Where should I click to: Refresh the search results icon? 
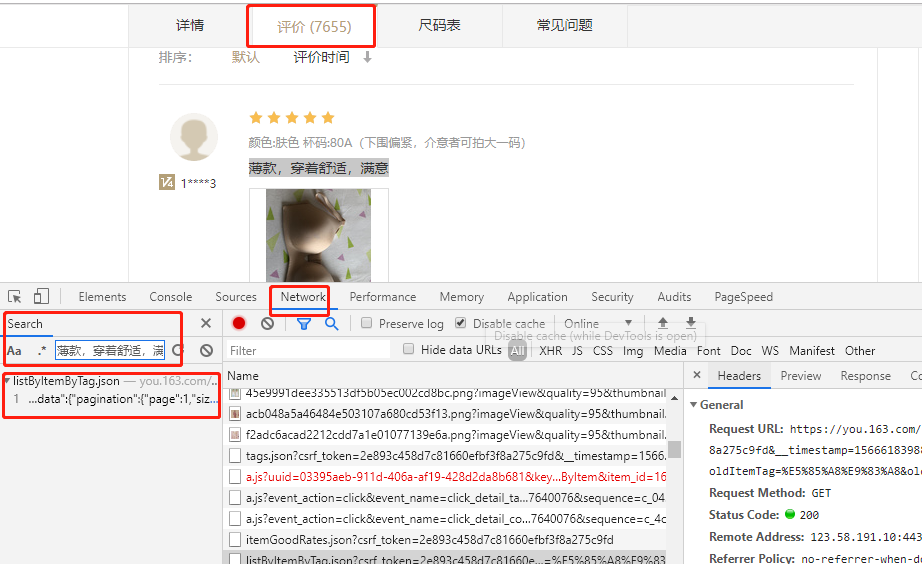point(178,351)
